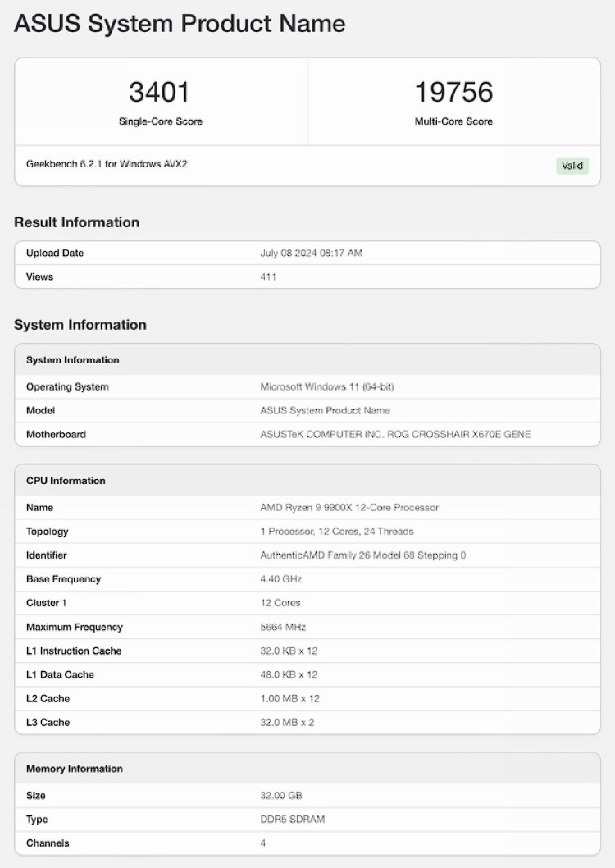The height and width of the screenshot is (868, 615).
Task: Click the ROG CROSSHAIR X670E GENE motherboard value
Action: 394,435
